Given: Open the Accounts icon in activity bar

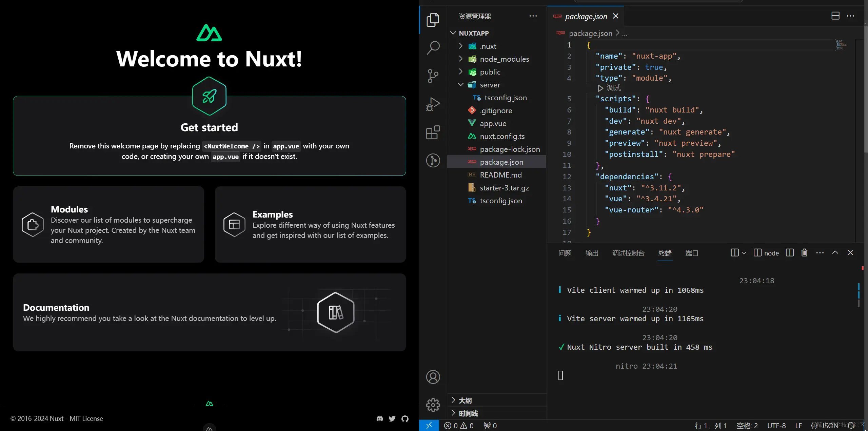Looking at the screenshot, I should (x=433, y=377).
